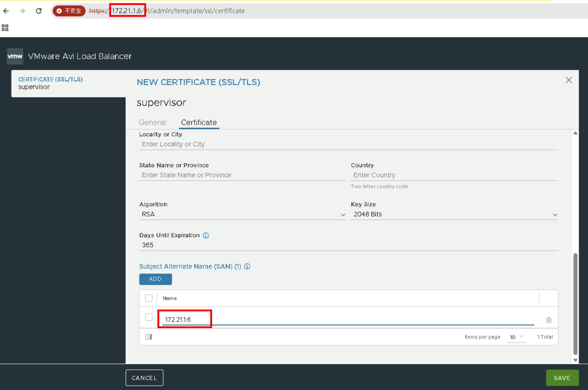Select the Certificate tab
Viewport: 588px width, 390px height.
[199, 122]
